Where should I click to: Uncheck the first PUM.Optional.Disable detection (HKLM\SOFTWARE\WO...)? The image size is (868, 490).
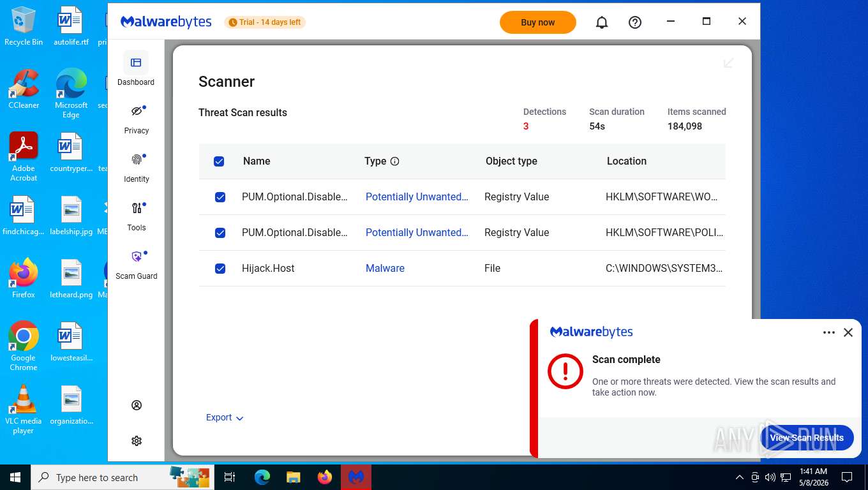[x=220, y=197]
